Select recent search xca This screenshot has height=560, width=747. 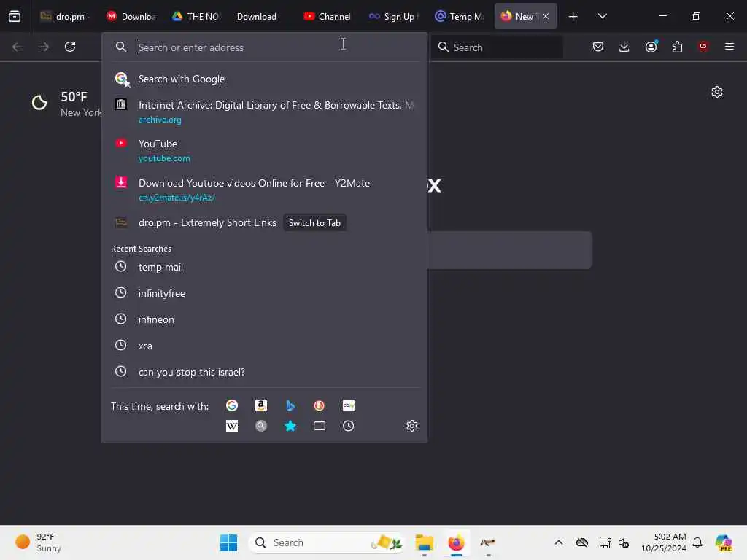pos(264,346)
